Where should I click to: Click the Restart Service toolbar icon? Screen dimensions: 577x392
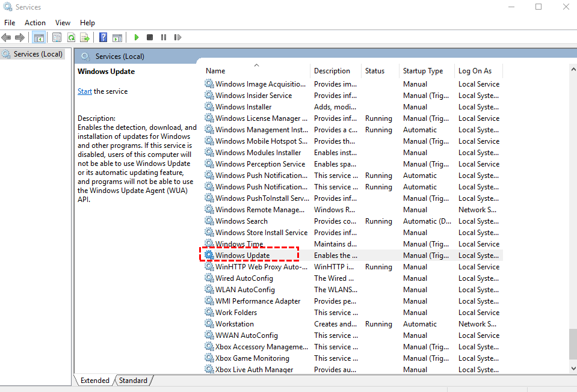click(x=177, y=37)
